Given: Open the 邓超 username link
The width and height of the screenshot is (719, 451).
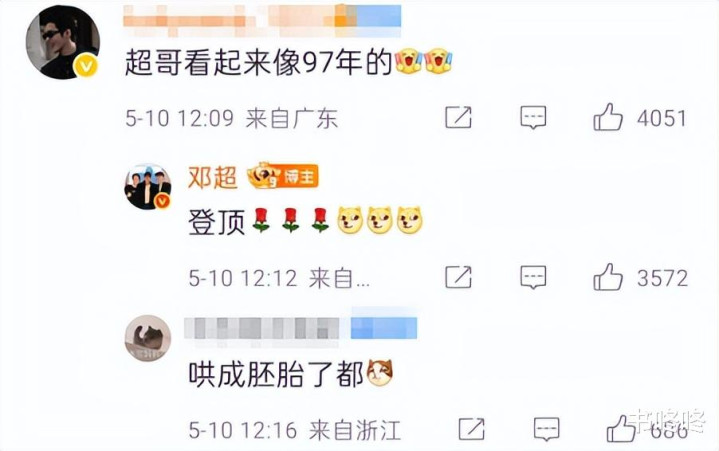Looking at the screenshot, I should tap(212, 177).
